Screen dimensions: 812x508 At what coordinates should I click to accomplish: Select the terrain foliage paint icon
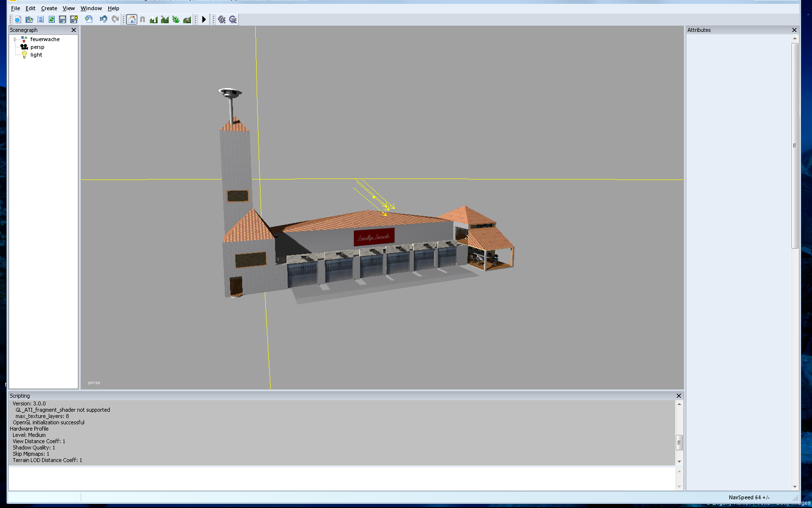pyautogui.click(x=176, y=19)
